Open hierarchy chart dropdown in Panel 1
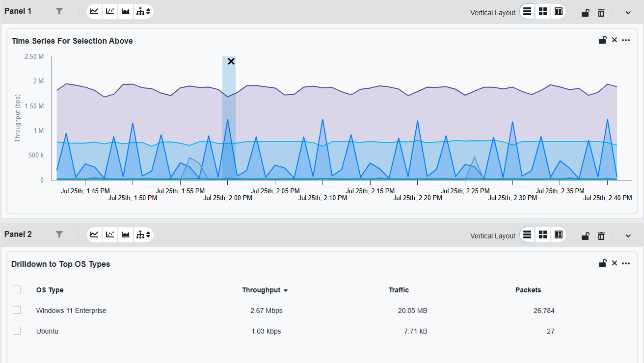Viewport: 644px width, 363px height. [144, 11]
